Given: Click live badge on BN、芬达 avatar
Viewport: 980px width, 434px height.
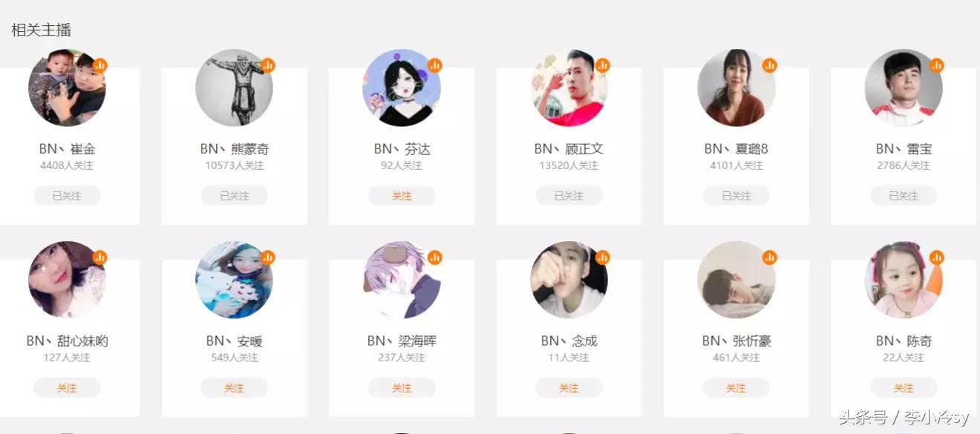Looking at the screenshot, I should (x=435, y=65).
